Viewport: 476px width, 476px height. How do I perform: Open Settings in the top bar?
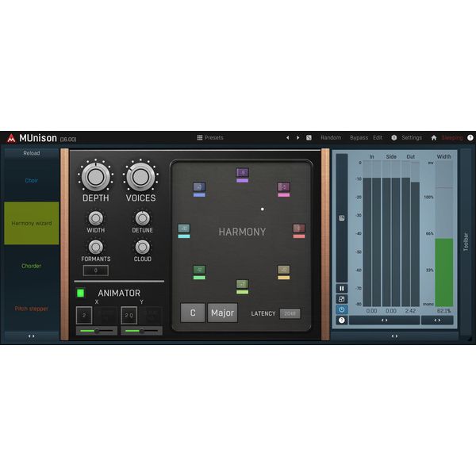click(x=411, y=137)
